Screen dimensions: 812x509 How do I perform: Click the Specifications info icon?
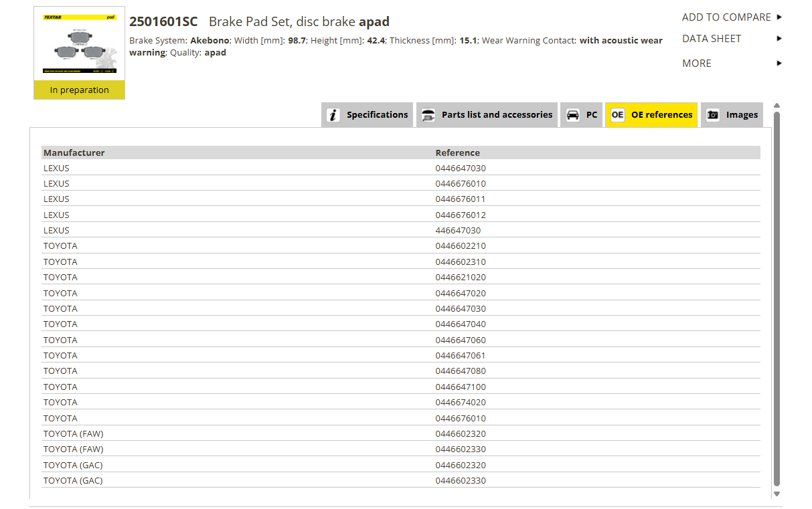[333, 115]
